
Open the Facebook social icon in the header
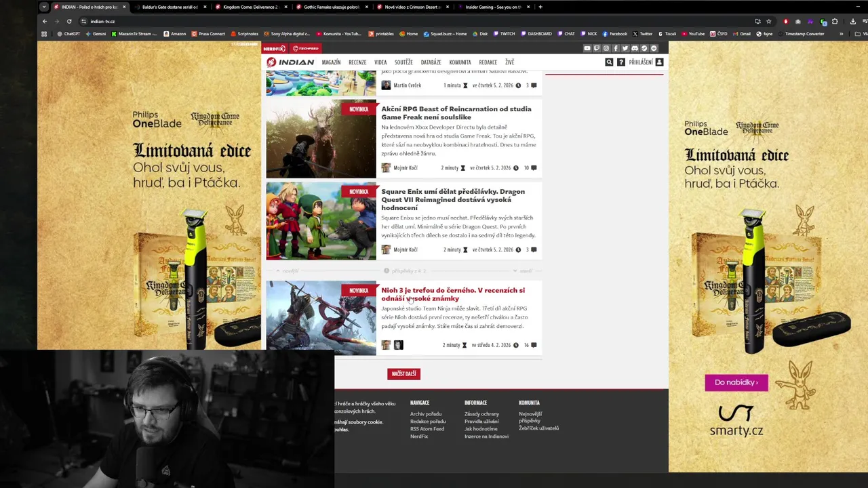pyautogui.click(x=616, y=48)
